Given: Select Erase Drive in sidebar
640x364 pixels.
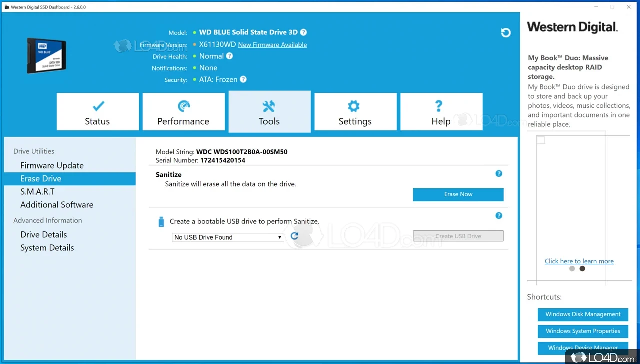Looking at the screenshot, I should click(x=70, y=178).
